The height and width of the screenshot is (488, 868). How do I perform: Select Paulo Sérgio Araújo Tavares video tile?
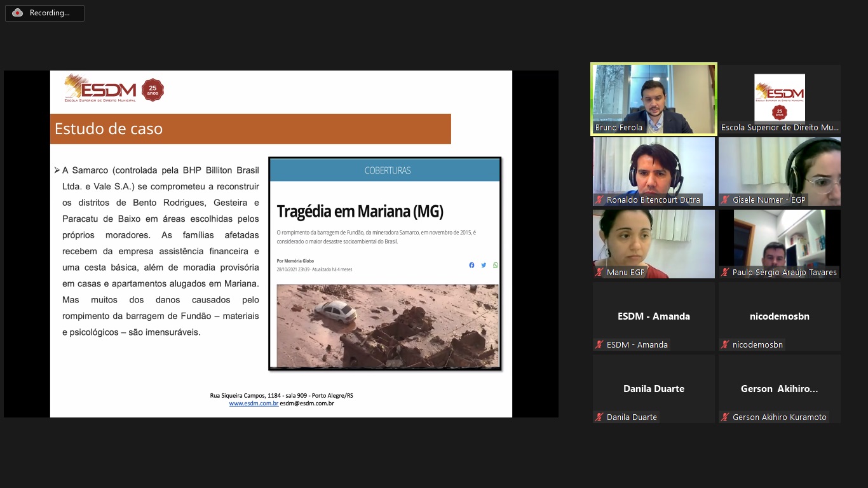(780, 244)
